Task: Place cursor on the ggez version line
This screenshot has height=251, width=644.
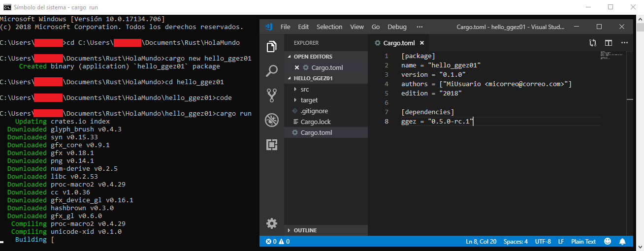Action: click(x=437, y=121)
